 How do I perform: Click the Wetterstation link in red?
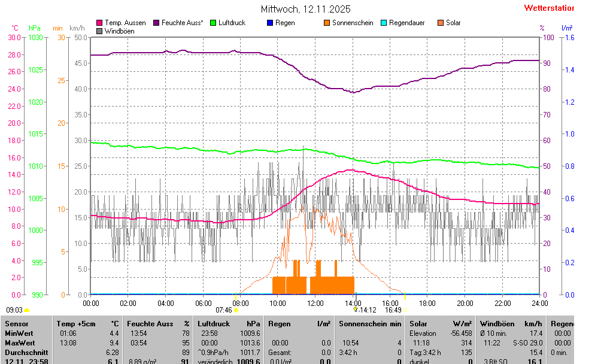click(548, 8)
